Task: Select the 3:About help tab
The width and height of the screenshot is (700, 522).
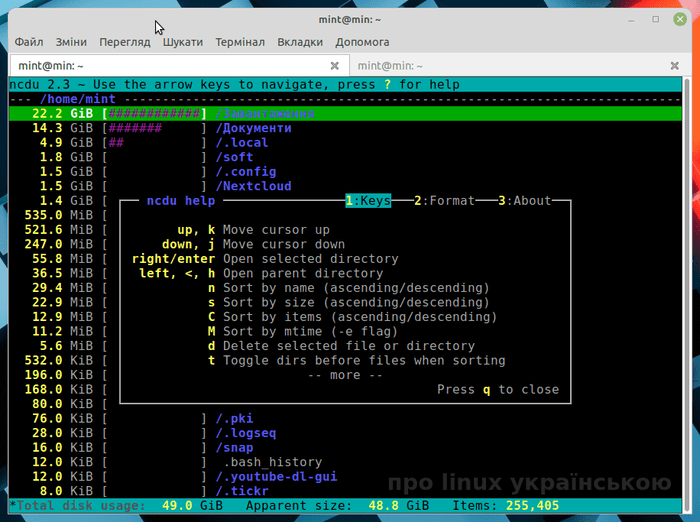Action: tap(525, 200)
